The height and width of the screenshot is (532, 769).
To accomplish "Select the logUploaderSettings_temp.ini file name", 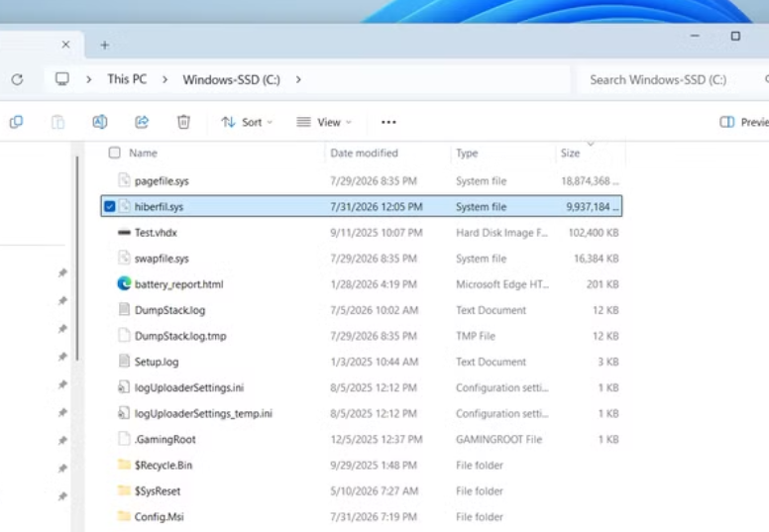I will coord(203,414).
